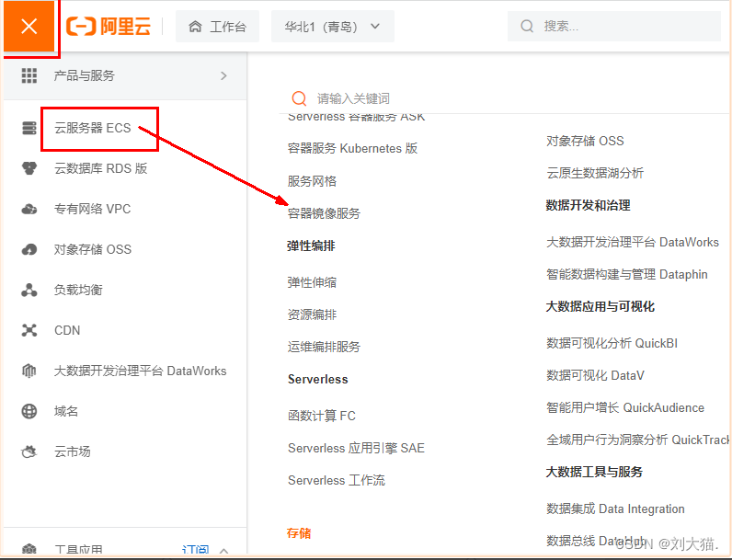Screen dimensions: 732x560
Task: Click the 存储 category heading
Action: [299, 533]
